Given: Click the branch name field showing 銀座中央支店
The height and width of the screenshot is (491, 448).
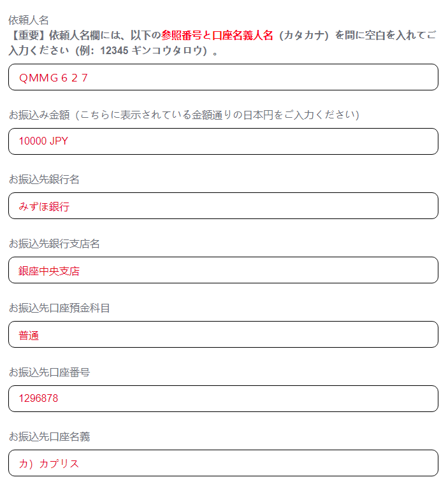Looking at the screenshot, I should pyautogui.click(x=223, y=270).
